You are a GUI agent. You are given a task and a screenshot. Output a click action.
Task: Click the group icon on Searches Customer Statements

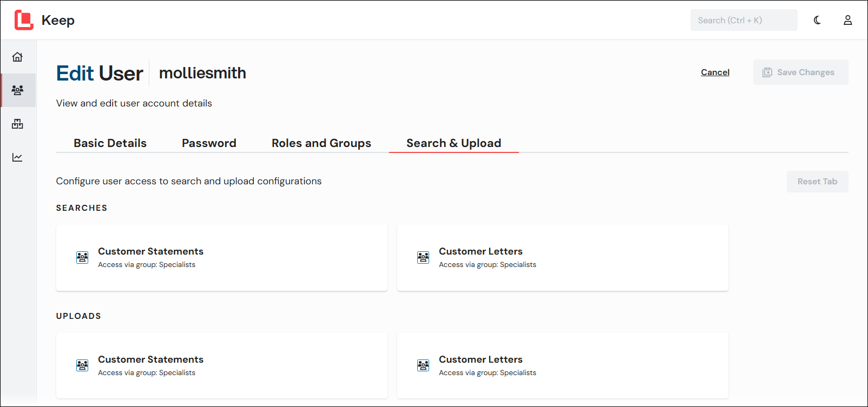tap(82, 257)
